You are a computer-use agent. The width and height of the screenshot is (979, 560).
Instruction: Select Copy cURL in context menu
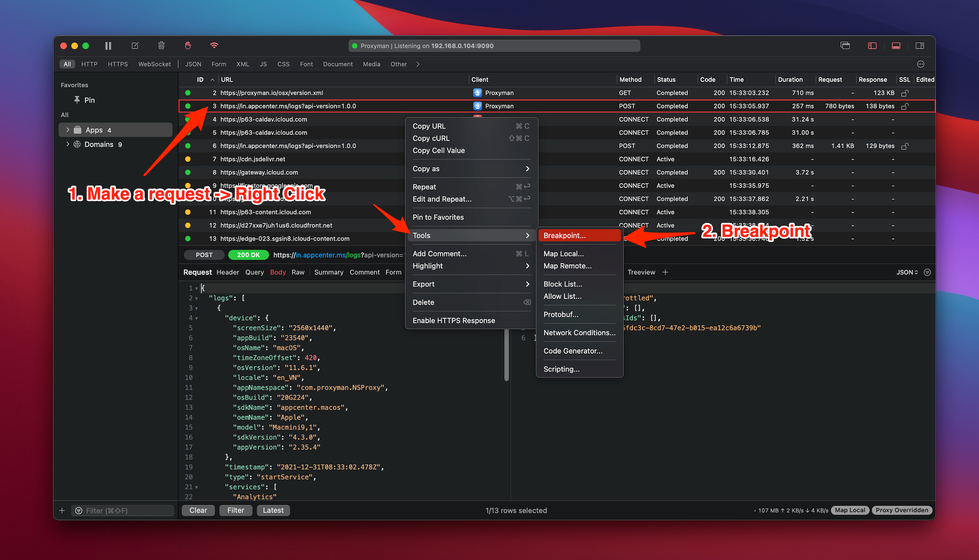click(471, 139)
